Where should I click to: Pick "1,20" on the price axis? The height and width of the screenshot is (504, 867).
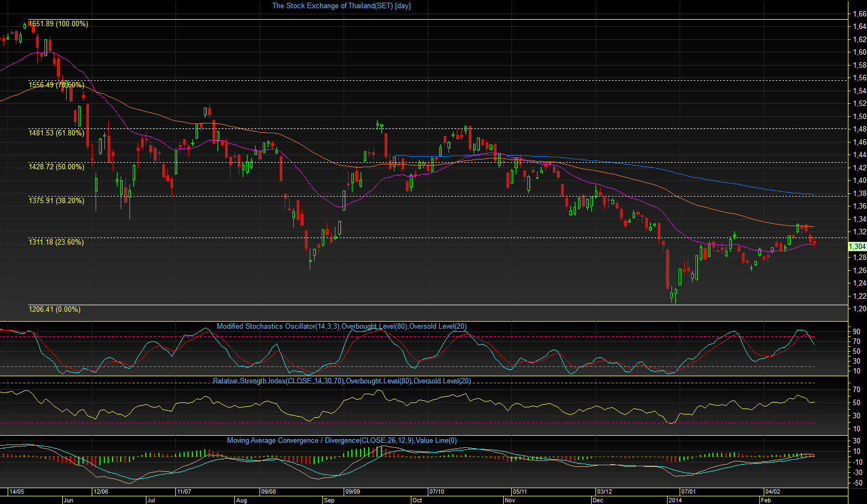click(x=859, y=309)
